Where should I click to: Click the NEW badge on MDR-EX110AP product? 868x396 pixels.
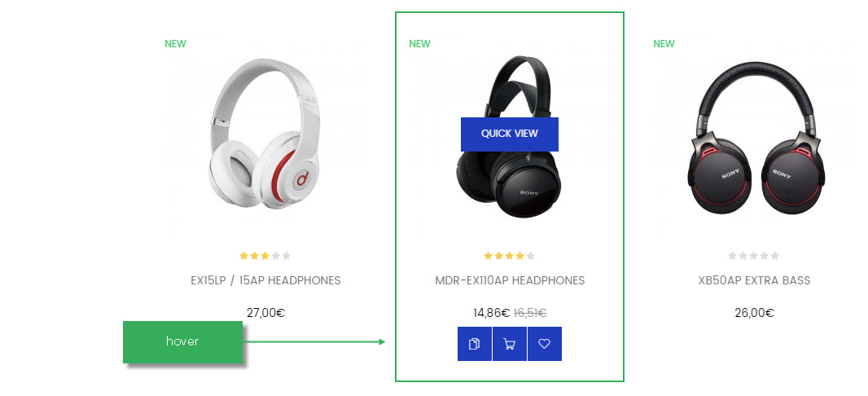point(419,44)
